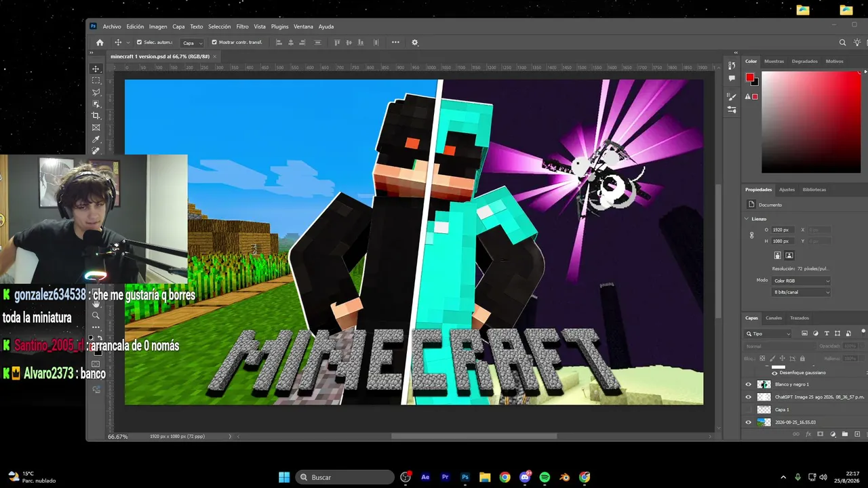Viewport: 868px width, 488px height.
Task: Select the Move tool in the tools panel
Action: pos(96,68)
